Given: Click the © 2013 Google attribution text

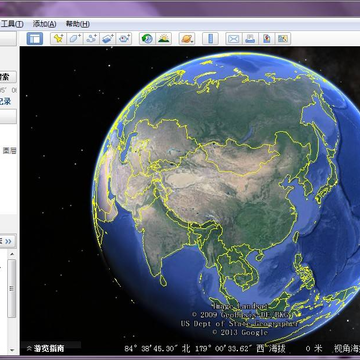Looking at the screenshot, I should click(240, 332).
